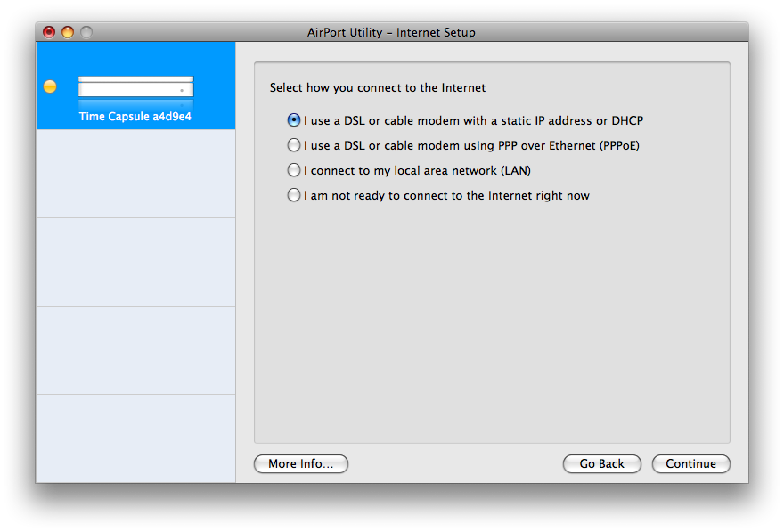Select the local area network (LAN) option
Image resolution: width=784 pixels, height=532 pixels.
pyautogui.click(x=294, y=170)
